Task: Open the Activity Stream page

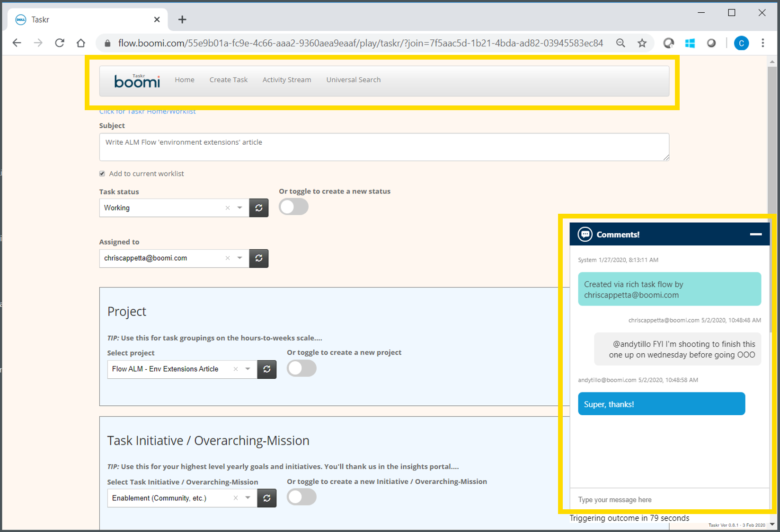Action: click(286, 79)
